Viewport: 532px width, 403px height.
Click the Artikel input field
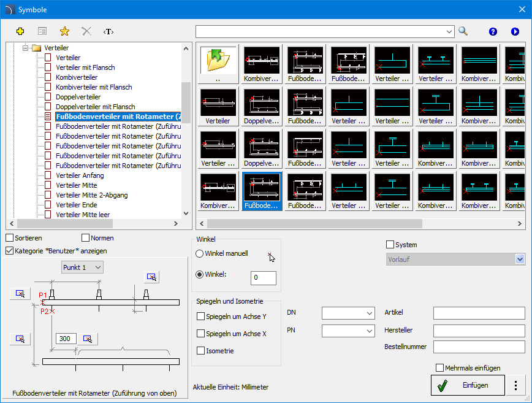[x=479, y=313]
